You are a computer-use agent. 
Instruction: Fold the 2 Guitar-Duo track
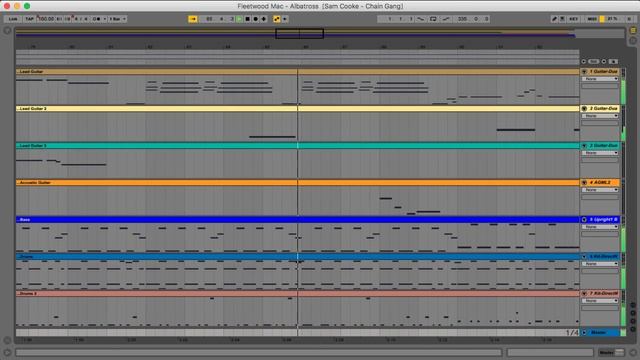point(584,109)
